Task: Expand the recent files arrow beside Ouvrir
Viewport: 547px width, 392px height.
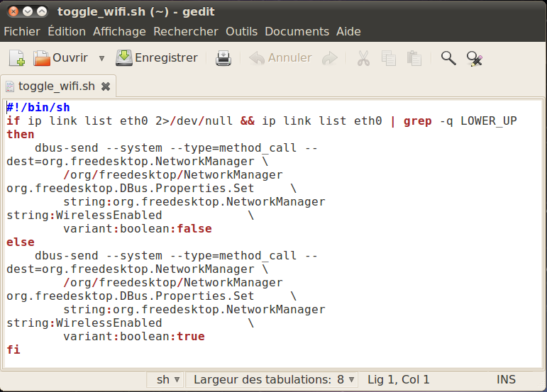Action: pos(101,58)
